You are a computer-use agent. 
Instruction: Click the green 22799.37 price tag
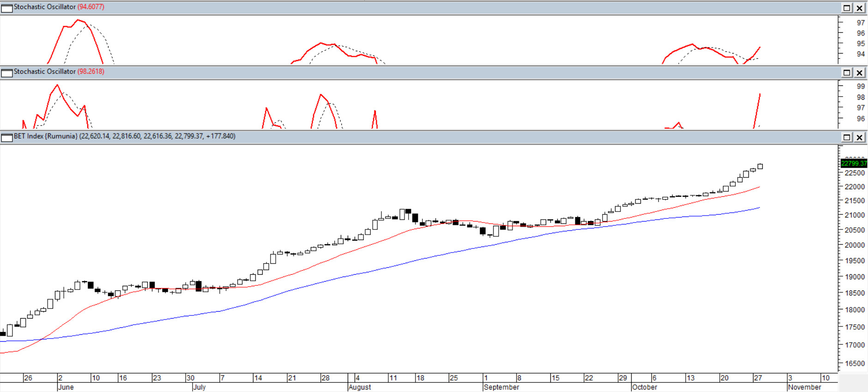tap(854, 163)
